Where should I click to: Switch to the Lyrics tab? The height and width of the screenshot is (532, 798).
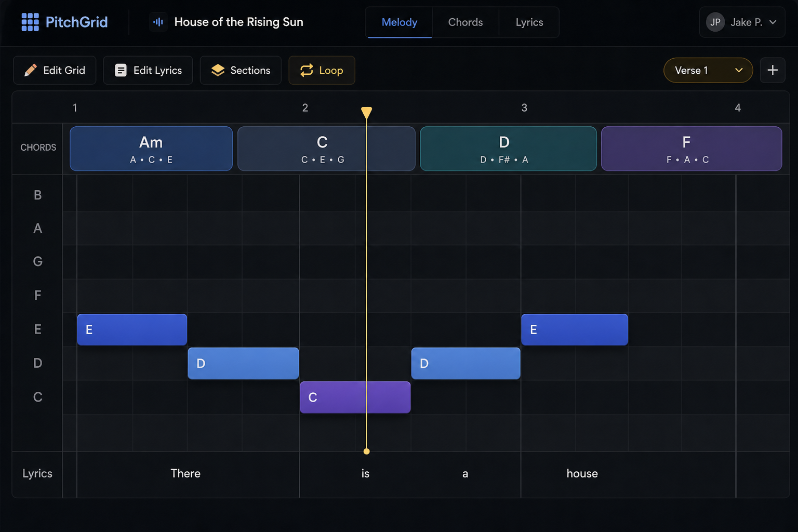pyautogui.click(x=529, y=22)
